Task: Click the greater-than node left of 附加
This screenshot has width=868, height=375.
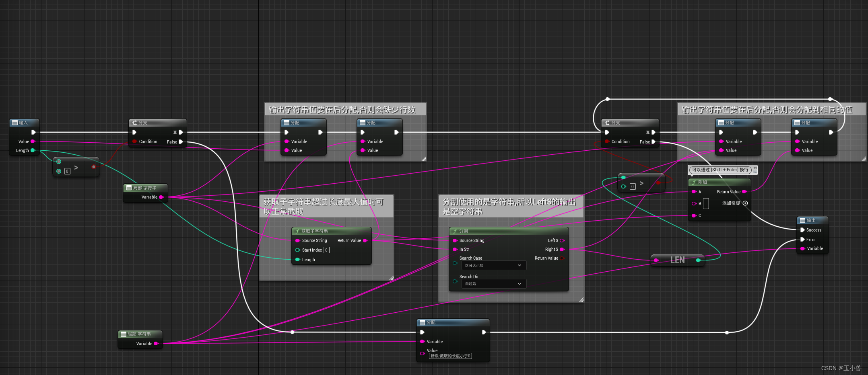Action: pyautogui.click(x=641, y=182)
